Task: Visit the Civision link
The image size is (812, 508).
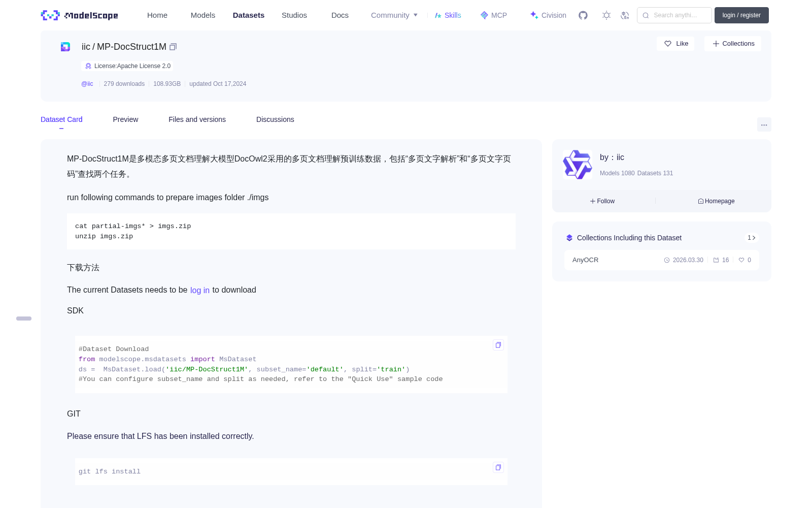Action: tap(548, 15)
